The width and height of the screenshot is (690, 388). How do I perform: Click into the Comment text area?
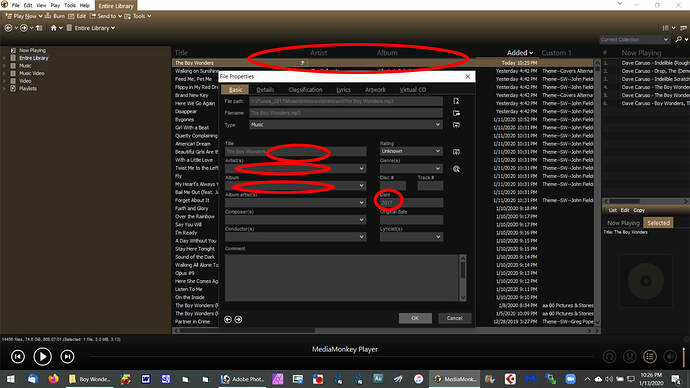[342, 278]
